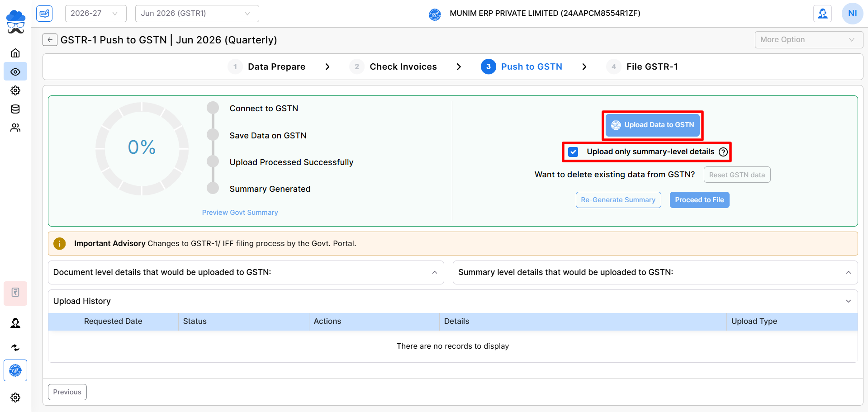Collapse Document level details section

434,272
